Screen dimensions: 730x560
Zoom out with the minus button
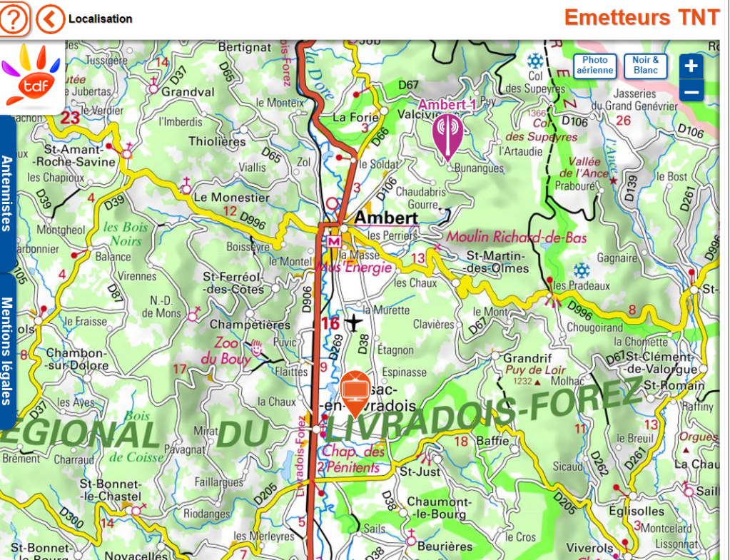click(x=691, y=91)
